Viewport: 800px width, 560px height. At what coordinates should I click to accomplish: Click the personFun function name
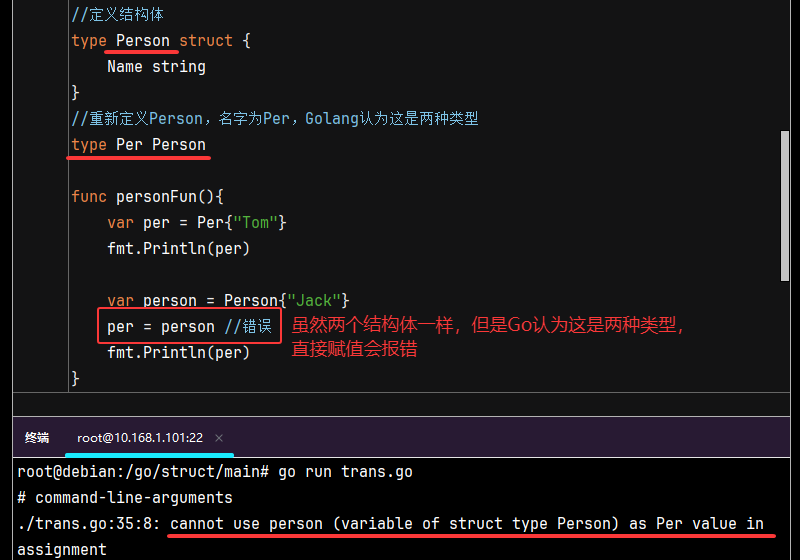click(161, 197)
